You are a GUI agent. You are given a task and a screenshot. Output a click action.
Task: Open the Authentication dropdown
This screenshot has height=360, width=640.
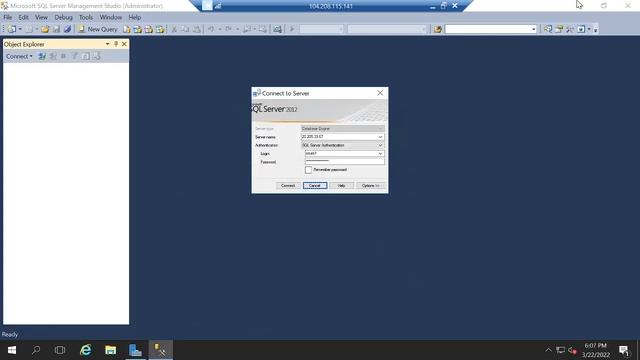click(380, 145)
